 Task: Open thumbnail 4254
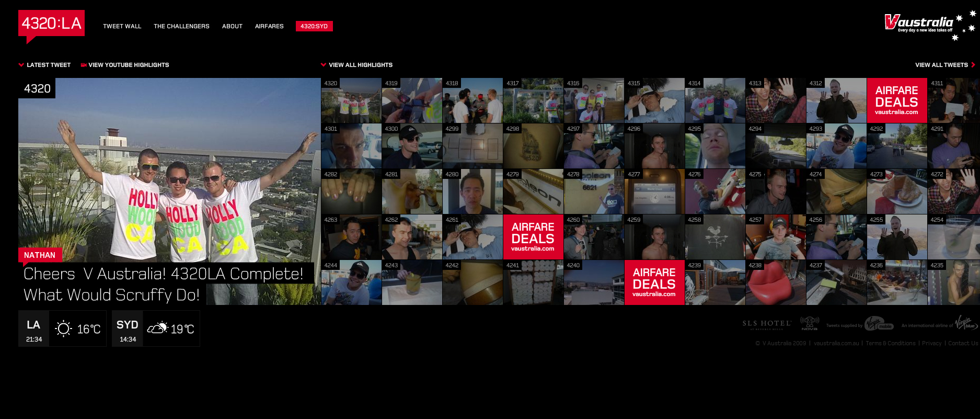tap(954, 237)
